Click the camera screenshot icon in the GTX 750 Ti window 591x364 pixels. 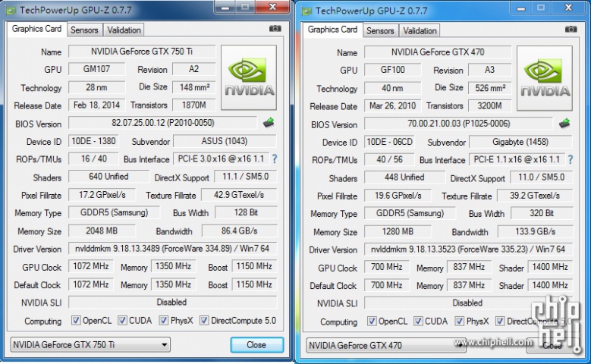tap(275, 29)
